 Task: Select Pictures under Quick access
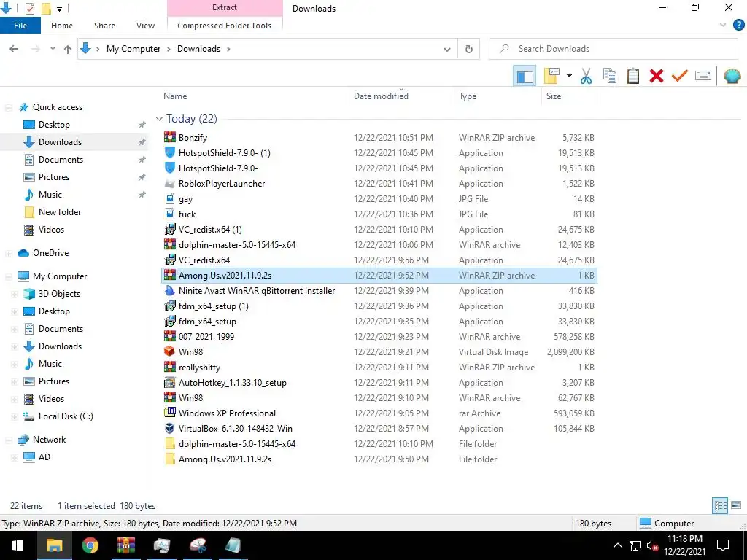click(54, 177)
